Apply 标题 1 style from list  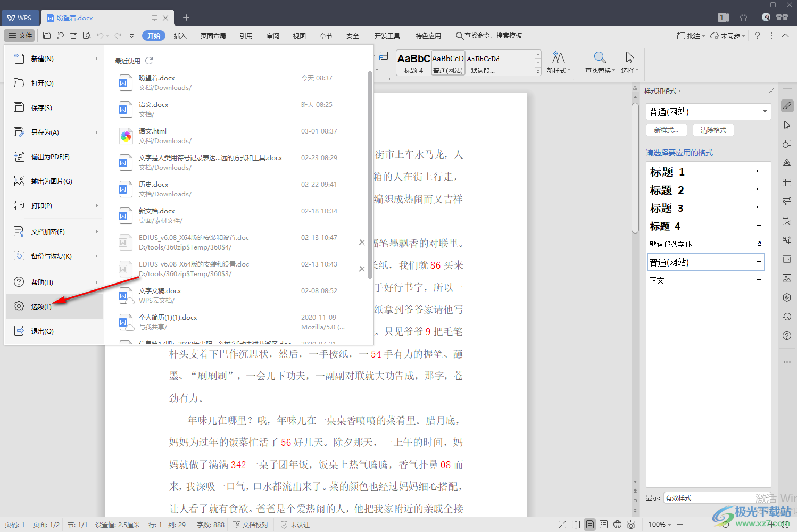707,172
